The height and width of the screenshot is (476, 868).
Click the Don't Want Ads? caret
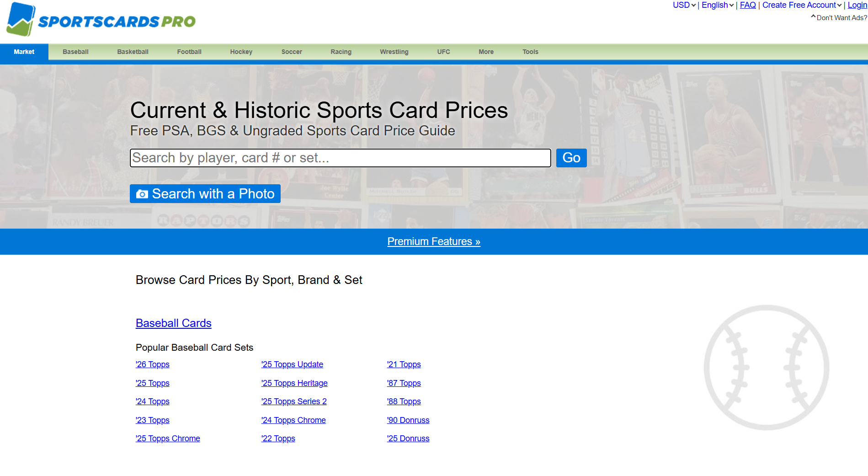813,17
